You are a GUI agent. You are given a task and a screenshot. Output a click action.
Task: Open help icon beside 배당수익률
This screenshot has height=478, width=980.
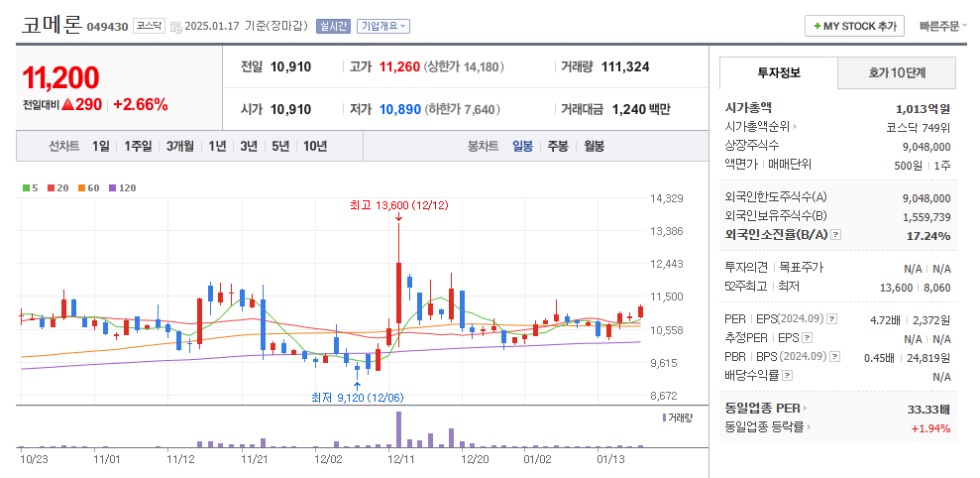click(787, 376)
